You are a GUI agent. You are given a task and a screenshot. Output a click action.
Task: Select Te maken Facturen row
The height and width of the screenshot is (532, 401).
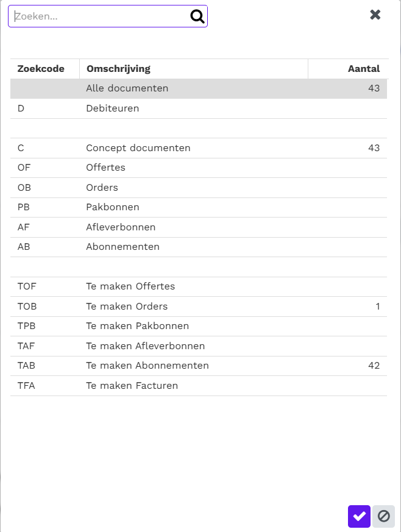pos(199,386)
